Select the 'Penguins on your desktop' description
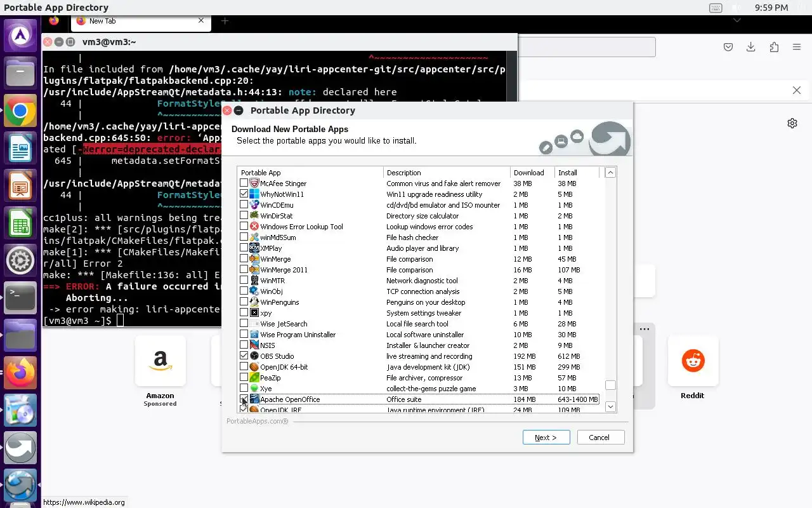The height and width of the screenshot is (508, 812). point(426,302)
